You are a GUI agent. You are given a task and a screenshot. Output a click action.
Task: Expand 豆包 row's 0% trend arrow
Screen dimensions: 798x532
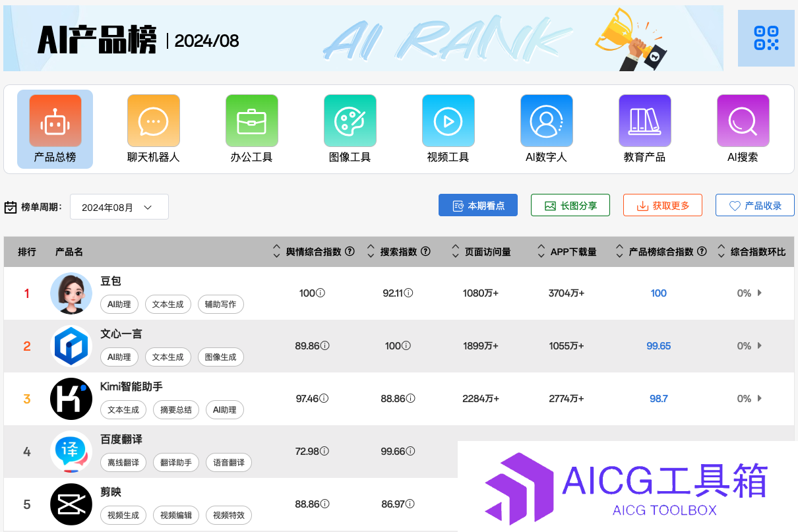(x=759, y=293)
